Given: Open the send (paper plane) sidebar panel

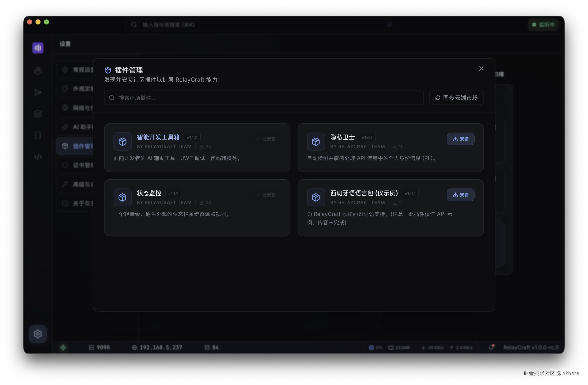Looking at the screenshot, I should pos(38,92).
